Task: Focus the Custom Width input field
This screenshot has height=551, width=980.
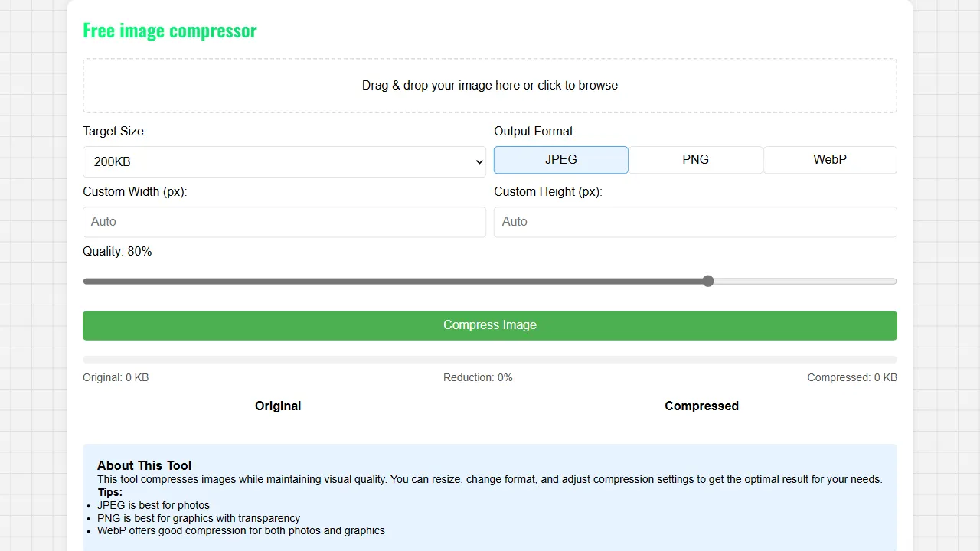Action: tap(284, 222)
